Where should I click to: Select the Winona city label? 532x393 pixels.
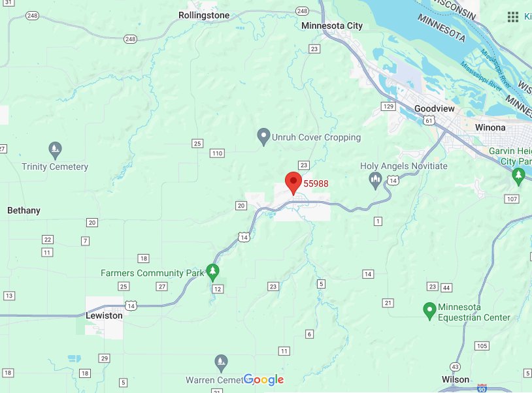[490, 127]
